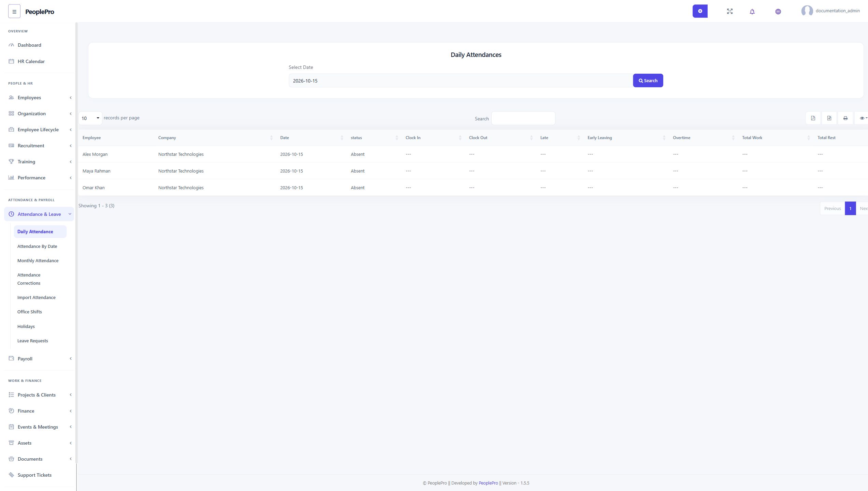Viewport: 868px width, 491px height.
Task: Enter fullscreen with the expand icon
Action: [x=729, y=11]
